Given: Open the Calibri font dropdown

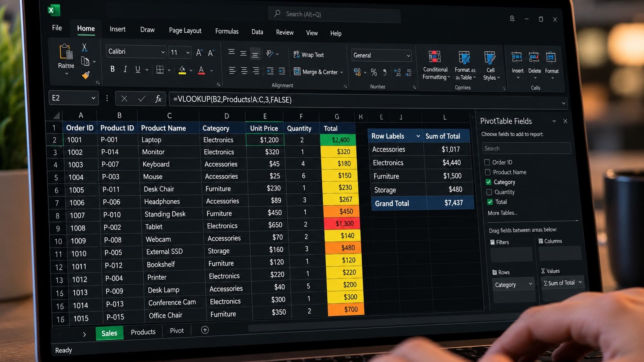Looking at the screenshot, I should [x=163, y=52].
